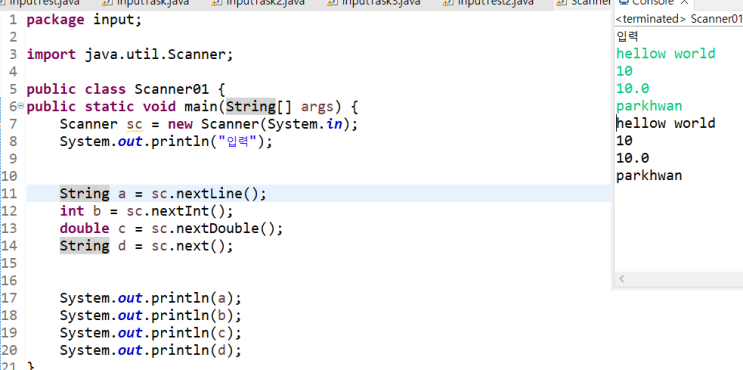Click the 'double' keyword on line 13
The image size is (743, 370).
pyautogui.click(x=84, y=228)
